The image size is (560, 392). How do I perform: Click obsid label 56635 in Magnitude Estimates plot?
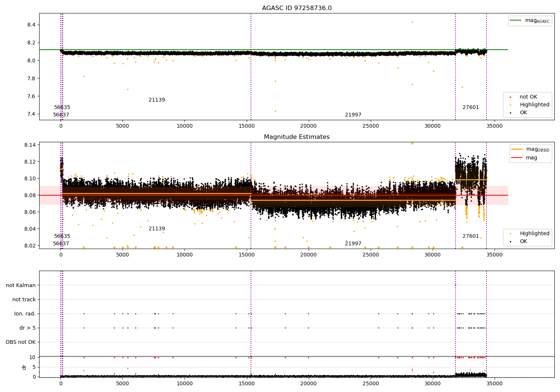[x=62, y=236]
